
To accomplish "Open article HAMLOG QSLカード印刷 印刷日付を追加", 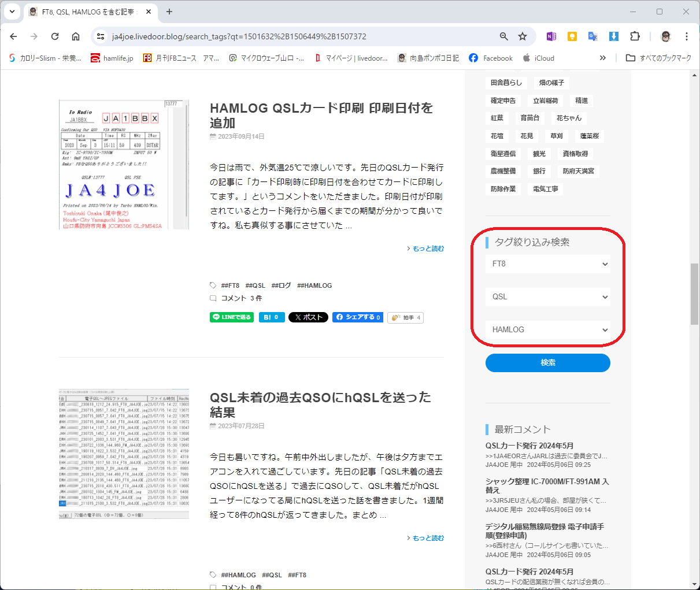I will coord(321,115).
